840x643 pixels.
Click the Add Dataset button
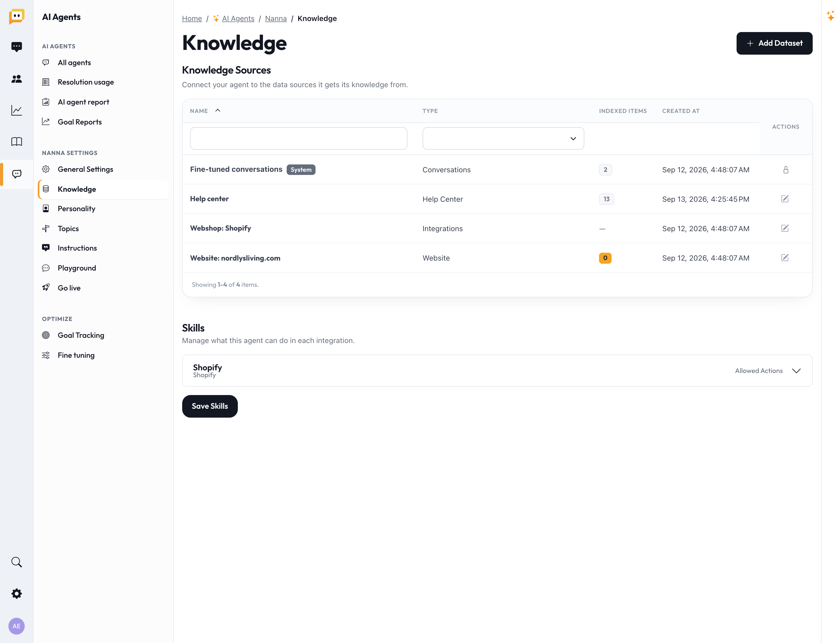(x=774, y=43)
